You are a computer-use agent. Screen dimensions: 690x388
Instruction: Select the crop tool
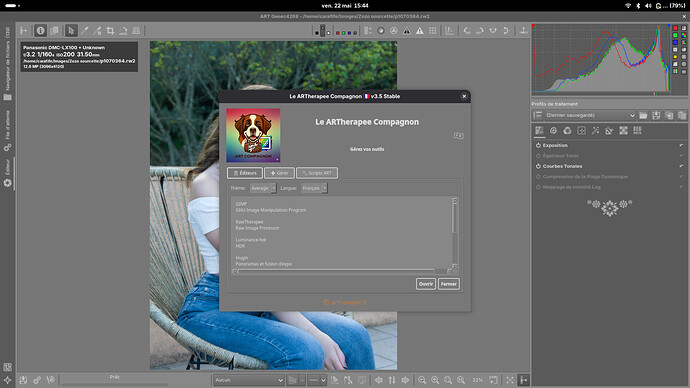[110, 30]
